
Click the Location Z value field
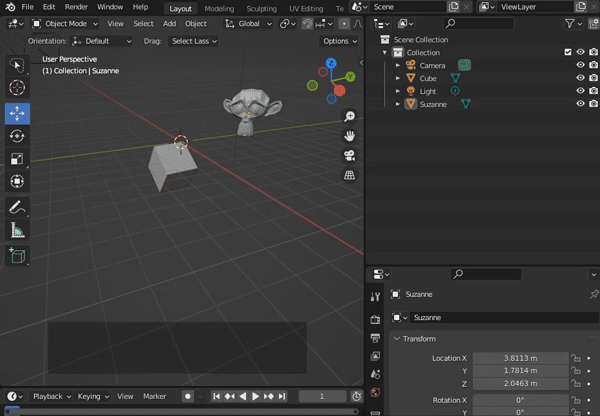pos(520,383)
